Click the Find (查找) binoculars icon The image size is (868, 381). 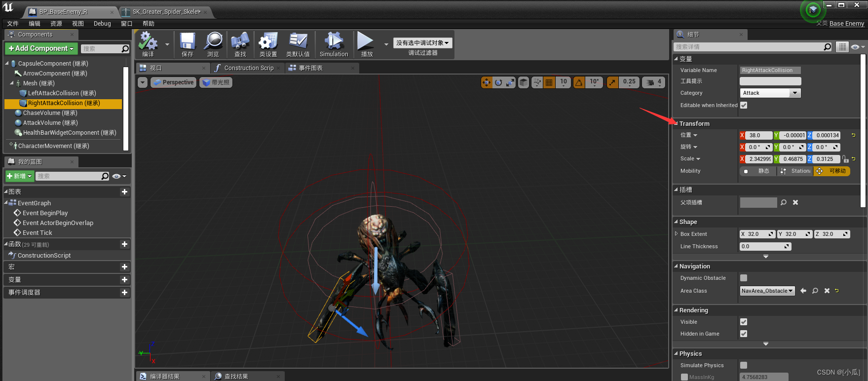click(x=240, y=41)
